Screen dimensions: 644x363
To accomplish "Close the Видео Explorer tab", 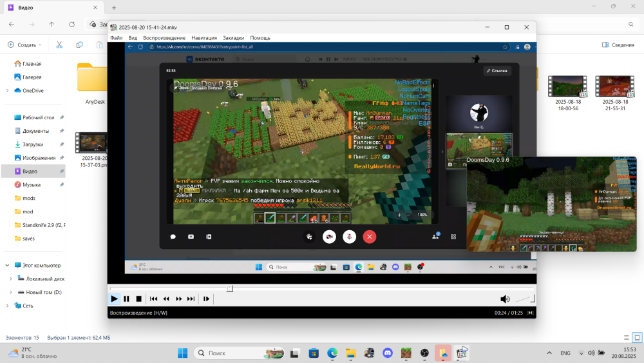I will (x=95, y=7).
